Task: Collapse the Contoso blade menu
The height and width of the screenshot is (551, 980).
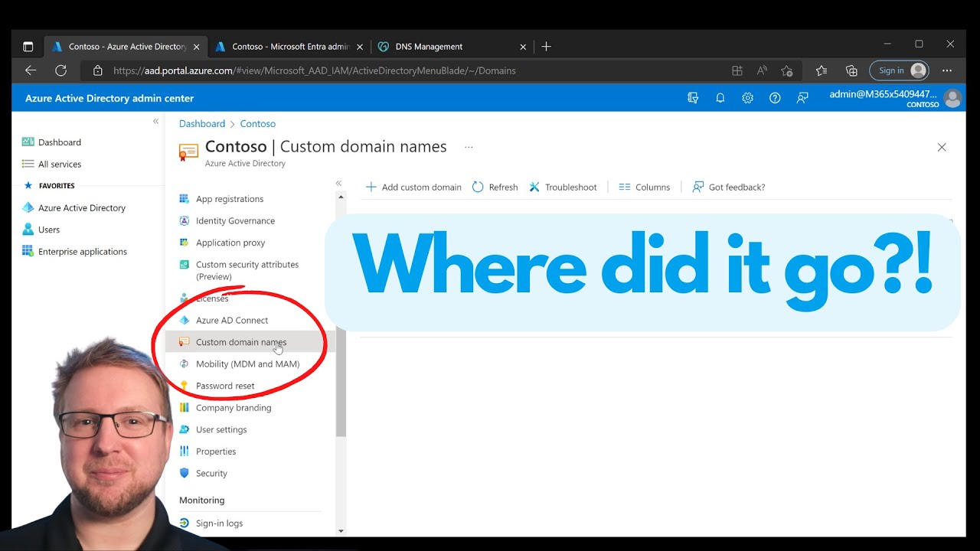Action: [x=338, y=184]
